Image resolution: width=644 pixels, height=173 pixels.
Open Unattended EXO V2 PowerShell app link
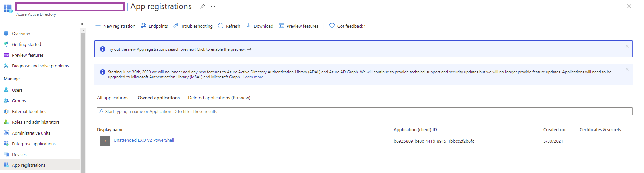click(x=144, y=140)
